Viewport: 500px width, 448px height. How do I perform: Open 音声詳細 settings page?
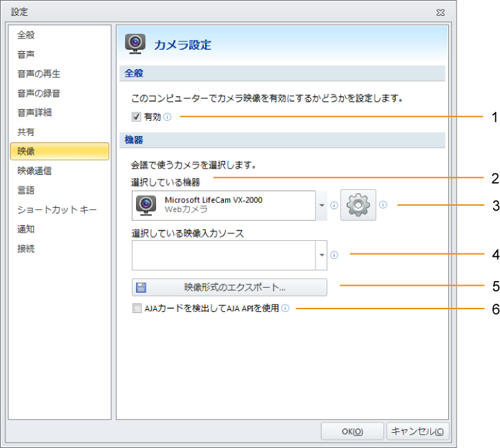click(x=59, y=113)
